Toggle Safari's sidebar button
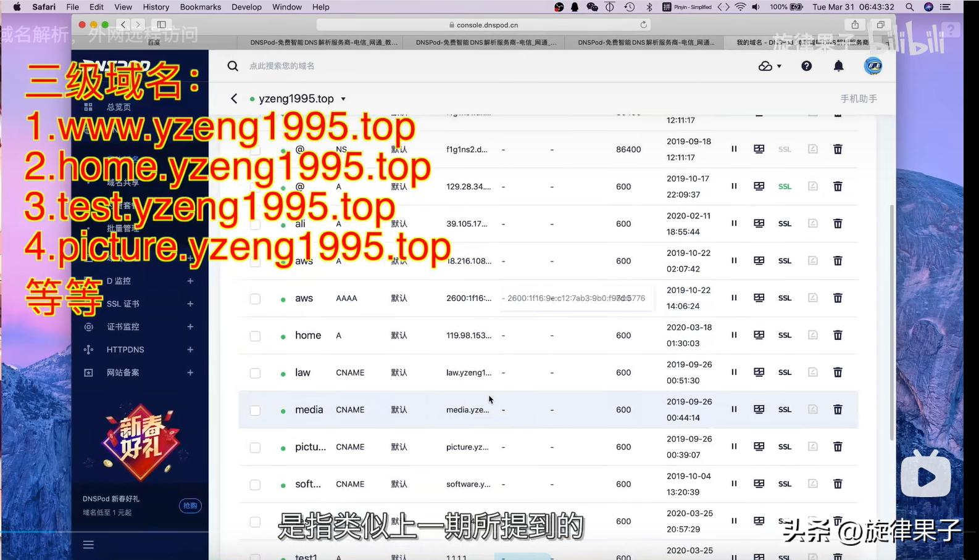The image size is (979, 560). [162, 25]
